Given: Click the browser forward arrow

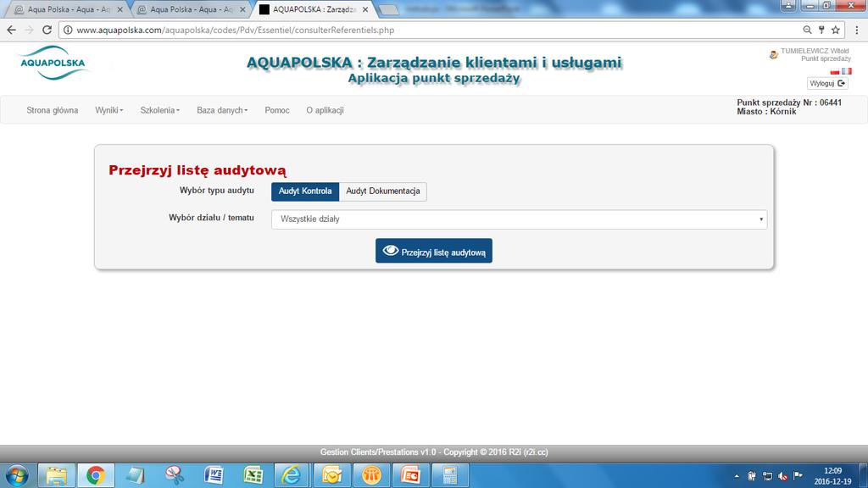Looking at the screenshot, I should point(30,30).
